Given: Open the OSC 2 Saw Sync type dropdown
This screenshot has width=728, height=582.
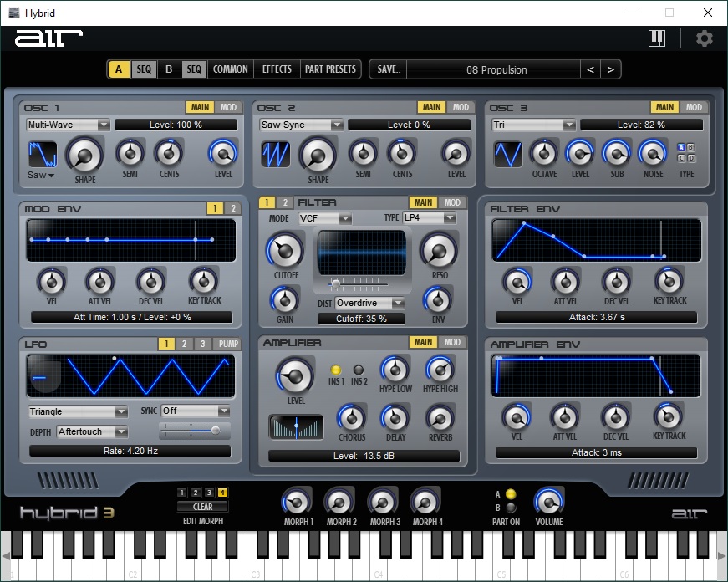Looking at the screenshot, I should pyautogui.click(x=301, y=125).
